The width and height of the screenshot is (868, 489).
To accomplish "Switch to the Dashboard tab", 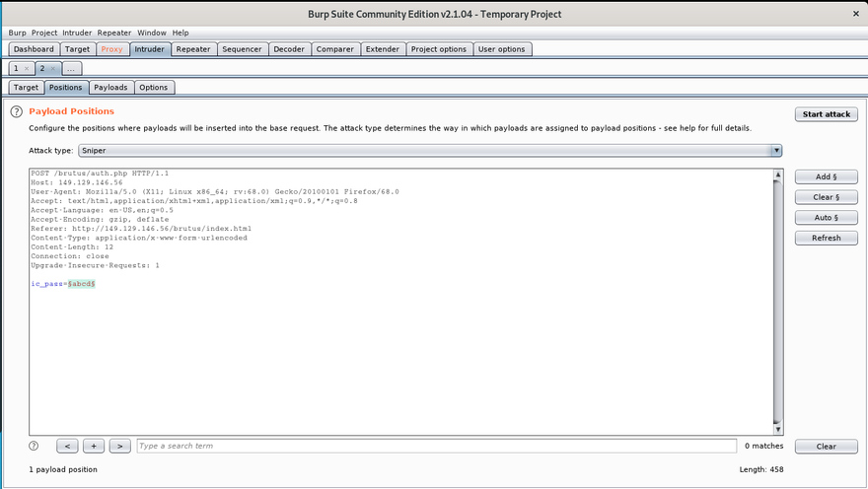I will pyautogui.click(x=34, y=49).
